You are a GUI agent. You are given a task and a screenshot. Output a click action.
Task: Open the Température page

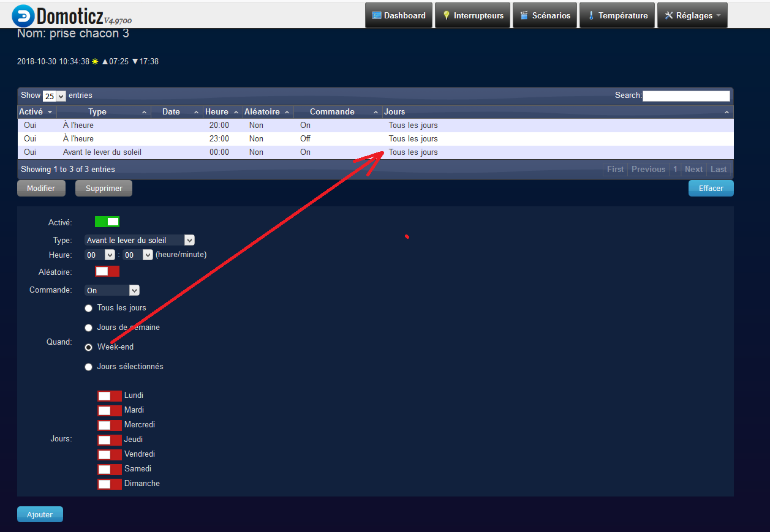point(617,16)
